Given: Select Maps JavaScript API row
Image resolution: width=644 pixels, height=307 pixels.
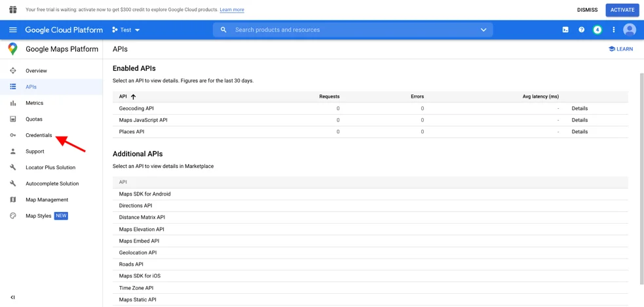Looking at the screenshot, I should pyautogui.click(x=370, y=120).
